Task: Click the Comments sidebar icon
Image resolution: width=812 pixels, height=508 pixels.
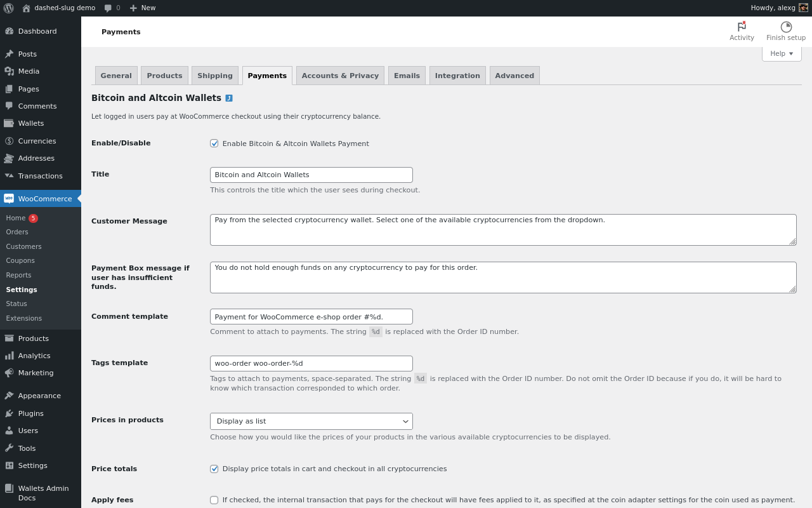Action: click(x=9, y=106)
